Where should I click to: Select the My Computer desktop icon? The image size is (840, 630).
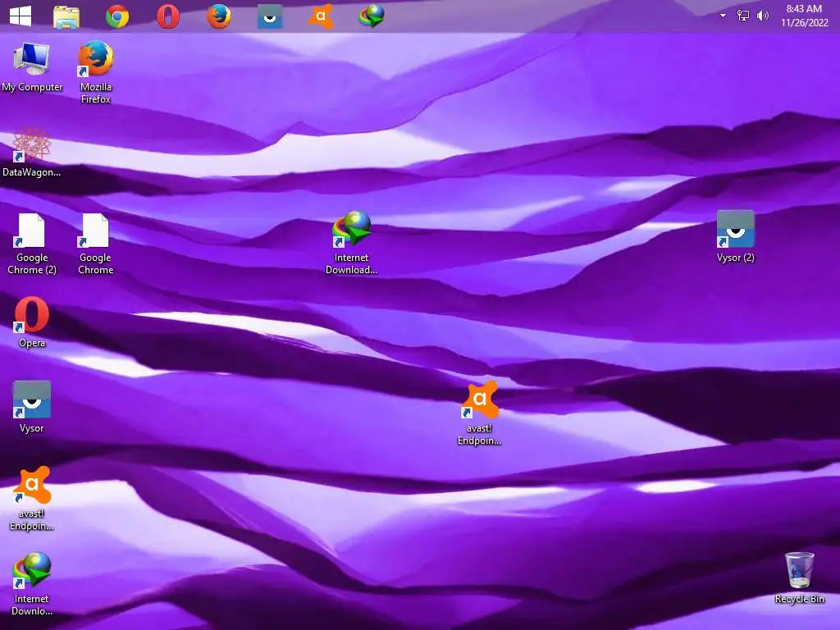point(32,67)
